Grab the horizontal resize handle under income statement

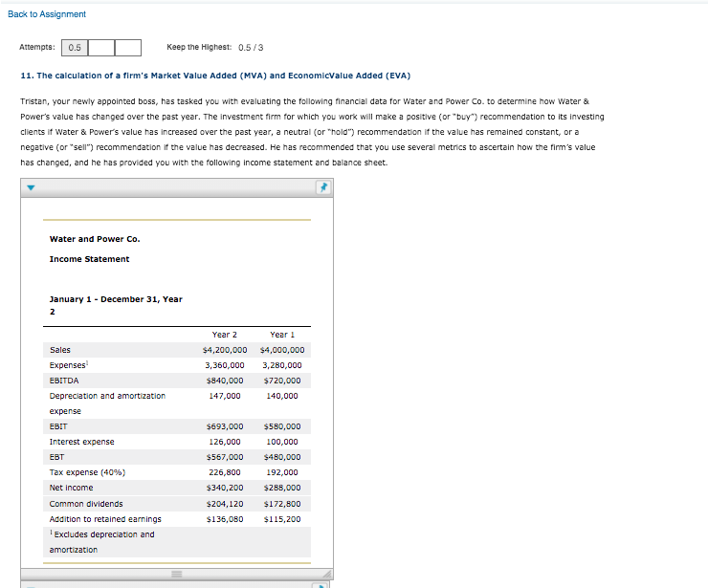tap(177, 574)
